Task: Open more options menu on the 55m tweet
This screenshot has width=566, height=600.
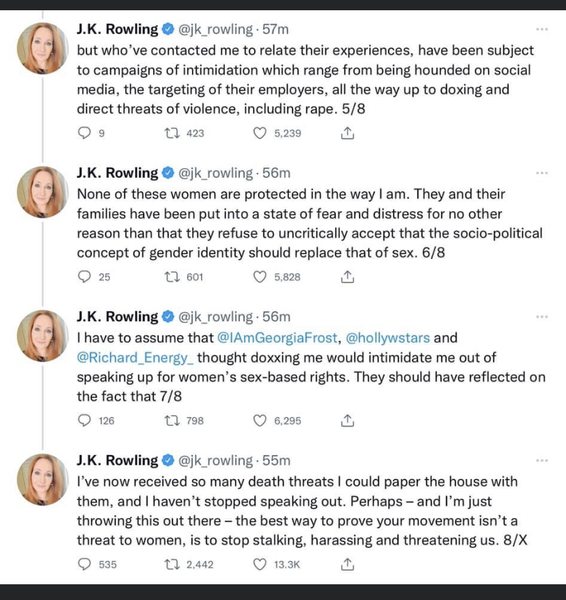Action: (542, 460)
